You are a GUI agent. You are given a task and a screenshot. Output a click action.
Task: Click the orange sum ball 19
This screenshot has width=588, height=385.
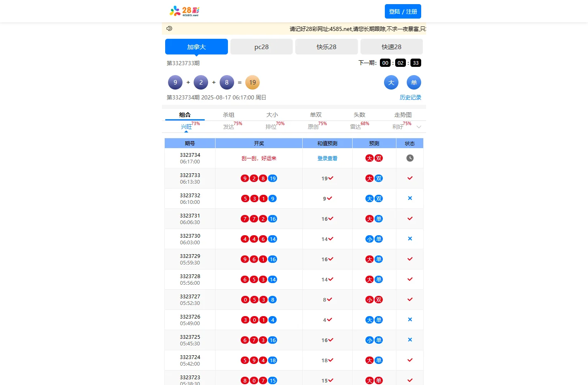(252, 83)
